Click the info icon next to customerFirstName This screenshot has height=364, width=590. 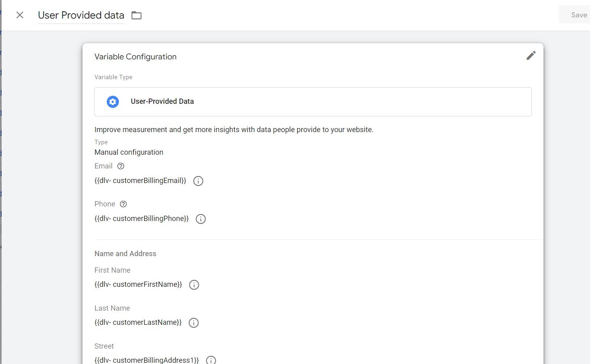coord(194,285)
